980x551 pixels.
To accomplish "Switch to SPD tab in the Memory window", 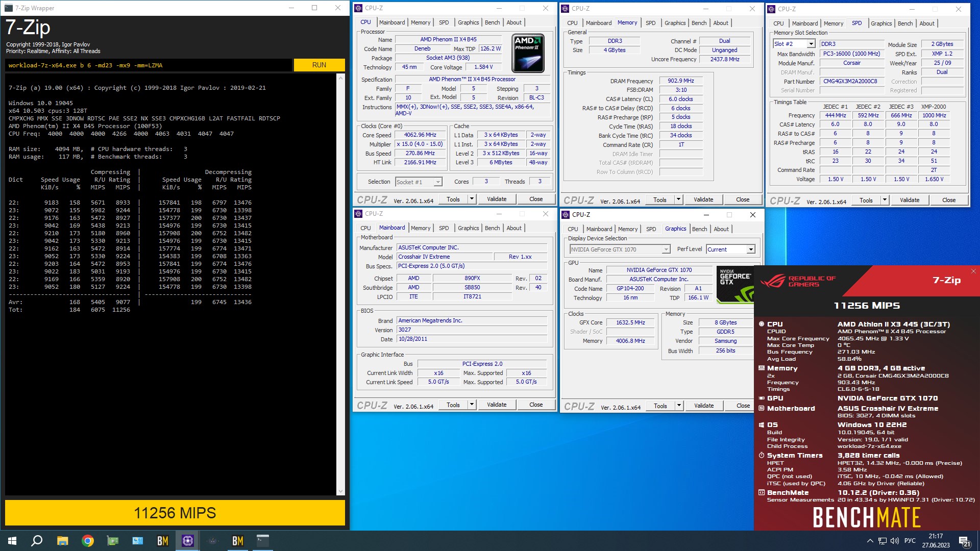I will click(650, 23).
